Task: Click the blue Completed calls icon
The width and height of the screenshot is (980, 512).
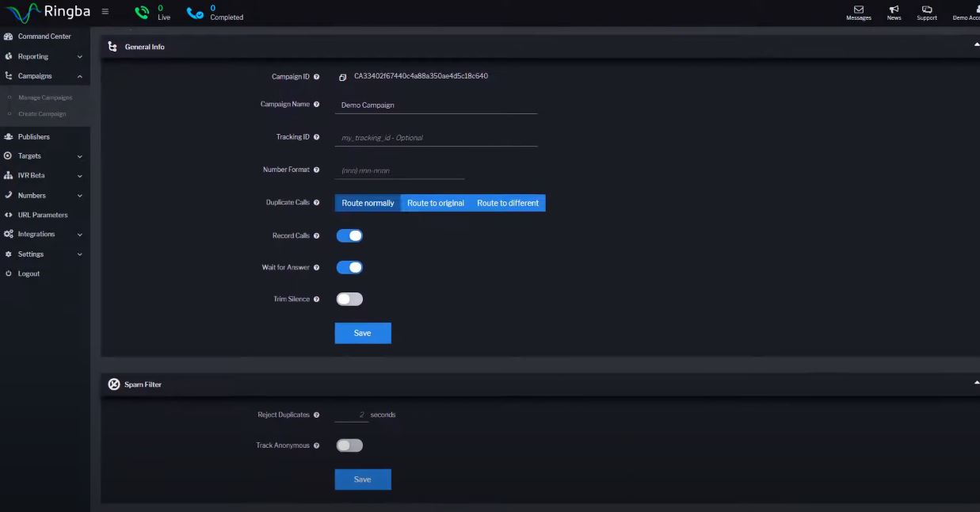Action: click(x=195, y=13)
